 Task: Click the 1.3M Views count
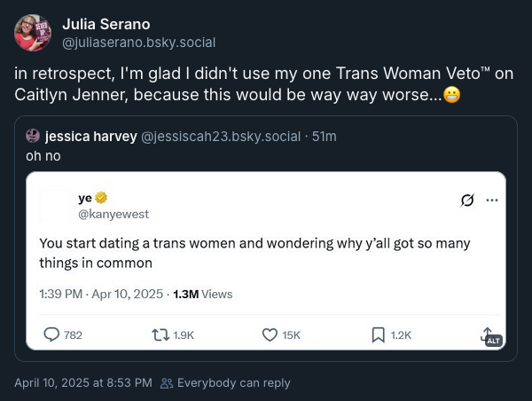pyautogui.click(x=203, y=294)
